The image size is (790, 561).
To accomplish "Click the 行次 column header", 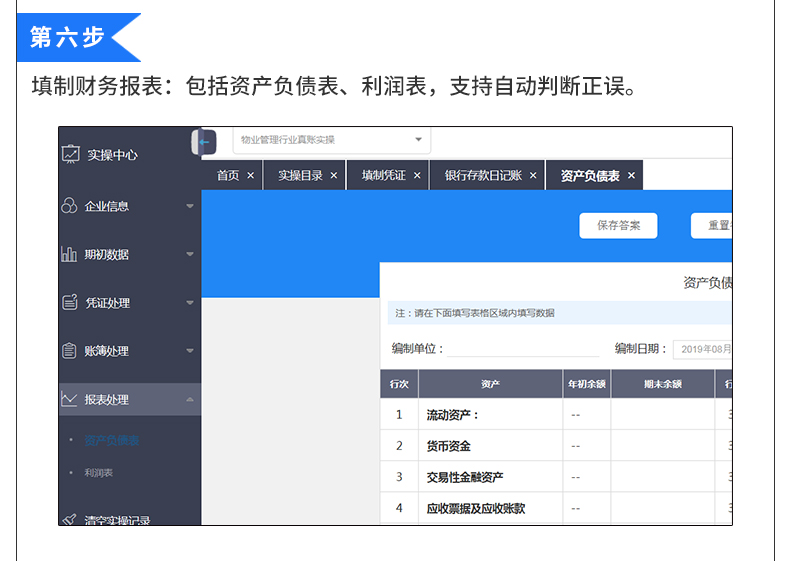I will [x=399, y=384].
